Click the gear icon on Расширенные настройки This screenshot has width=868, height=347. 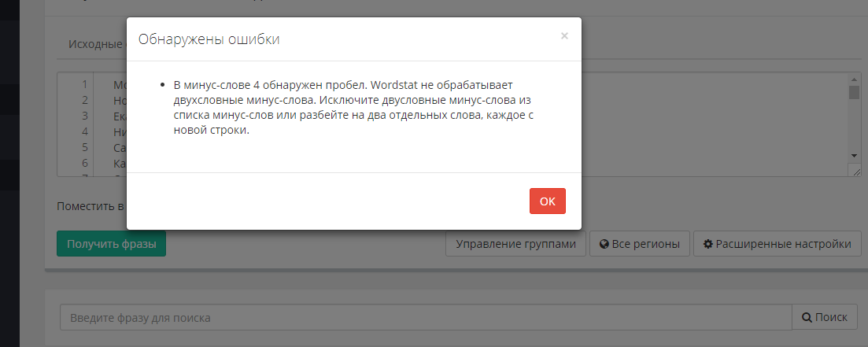click(708, 245)
